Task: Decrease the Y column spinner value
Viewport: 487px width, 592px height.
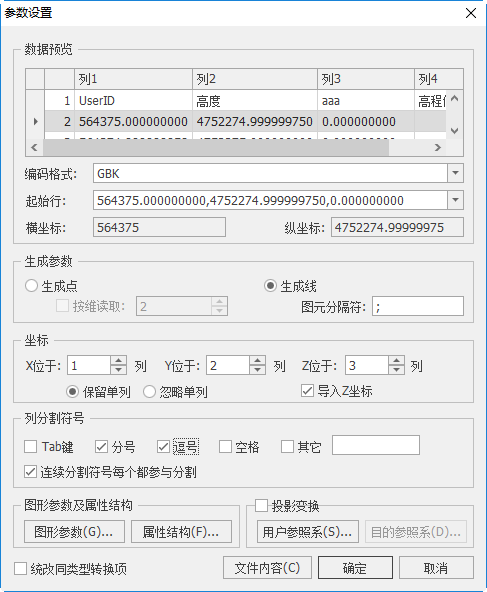Action: click(x=257, y=370)
